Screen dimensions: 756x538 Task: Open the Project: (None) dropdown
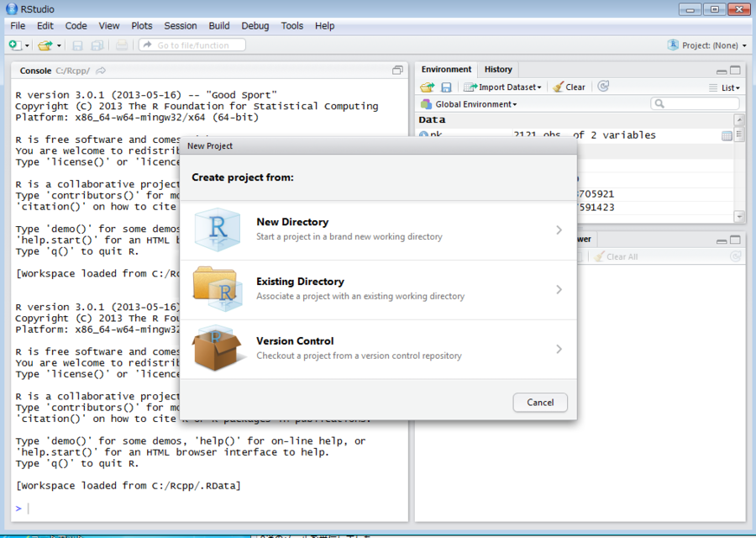tap(715, 45)
